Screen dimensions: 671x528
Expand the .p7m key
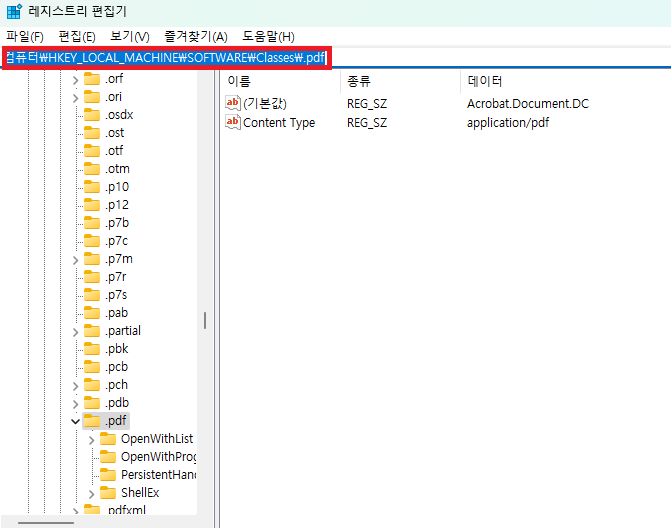(75, 260)
